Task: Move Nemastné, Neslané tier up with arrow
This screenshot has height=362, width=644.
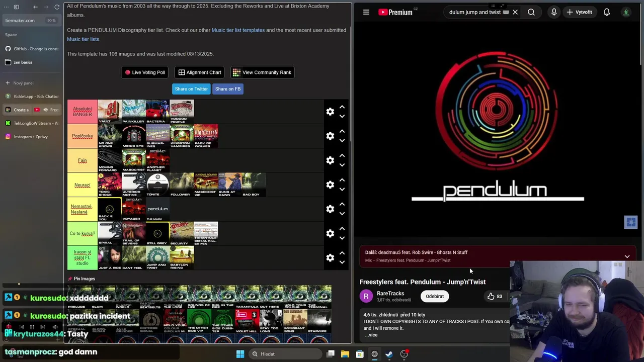Action: click(x=342, y=204)
